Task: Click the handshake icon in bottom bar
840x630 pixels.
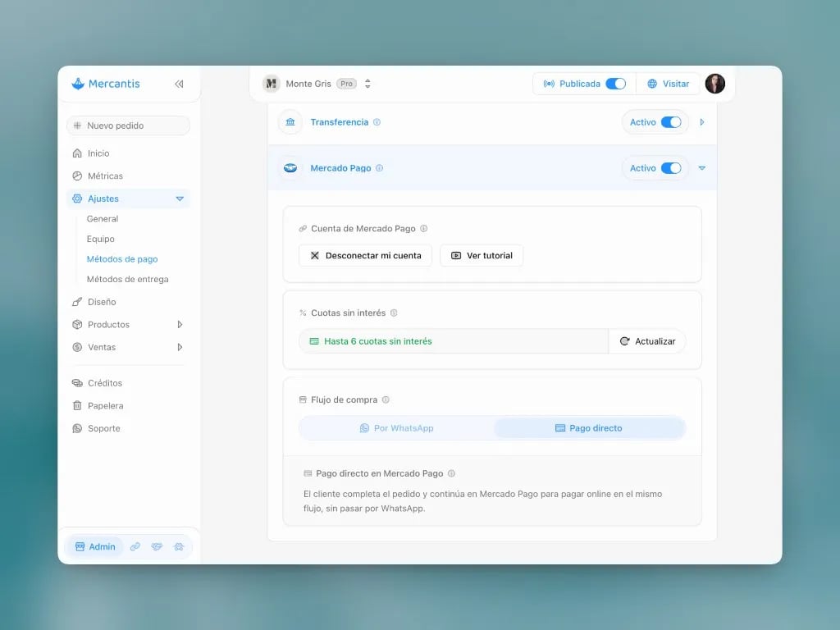Action: click(x=157, y=546)
